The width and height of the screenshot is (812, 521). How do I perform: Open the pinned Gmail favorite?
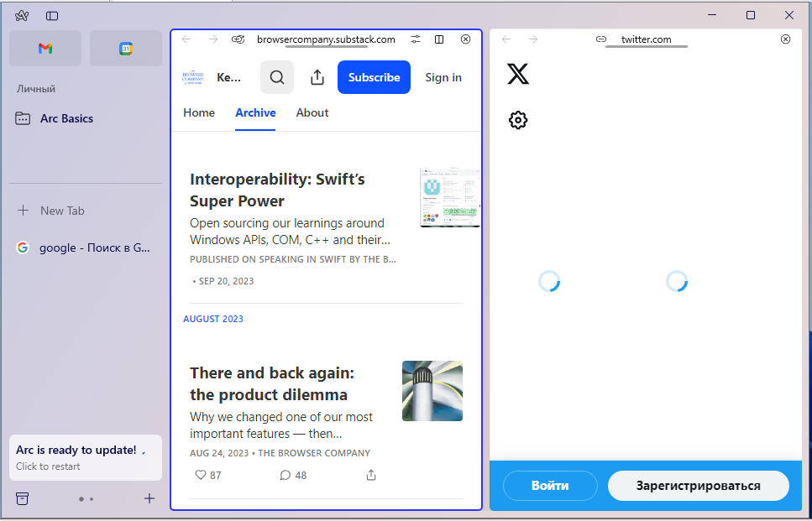coord(45,48)
